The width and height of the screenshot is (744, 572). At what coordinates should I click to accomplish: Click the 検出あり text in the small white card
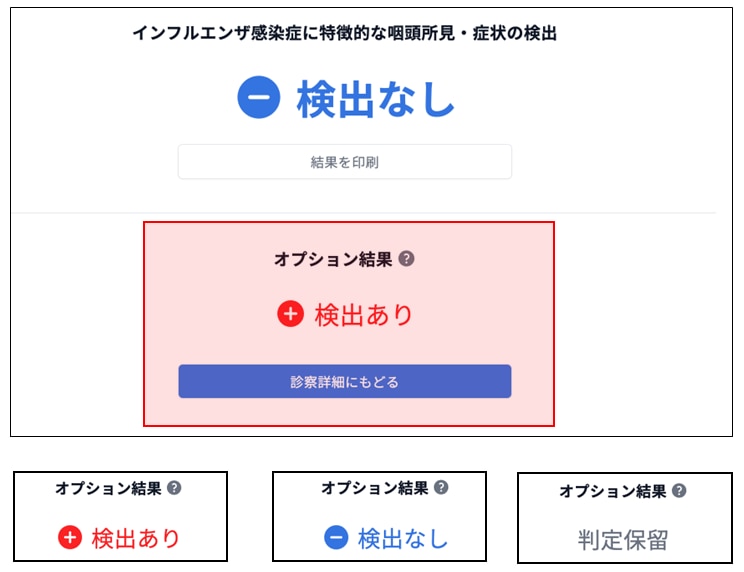136,538
